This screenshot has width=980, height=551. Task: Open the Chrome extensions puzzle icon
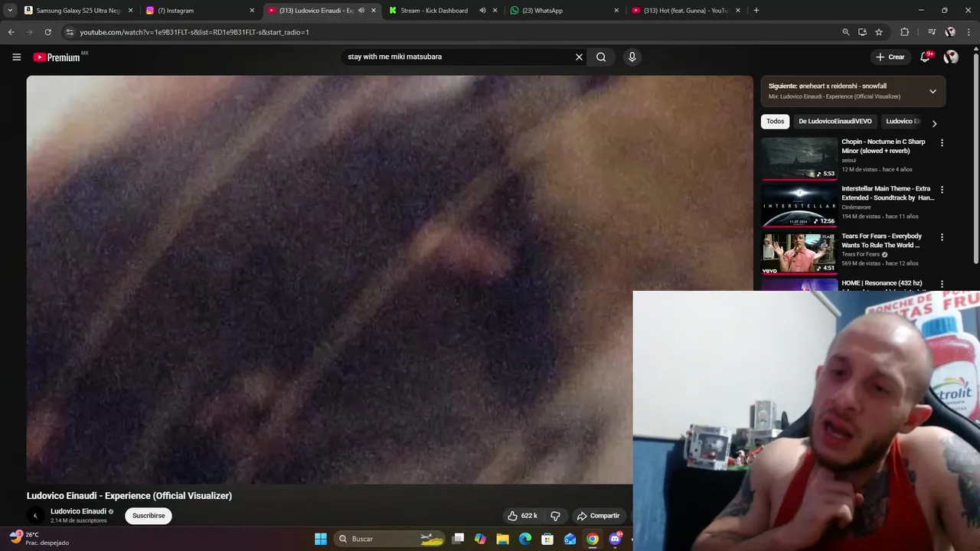pos(904,32)
